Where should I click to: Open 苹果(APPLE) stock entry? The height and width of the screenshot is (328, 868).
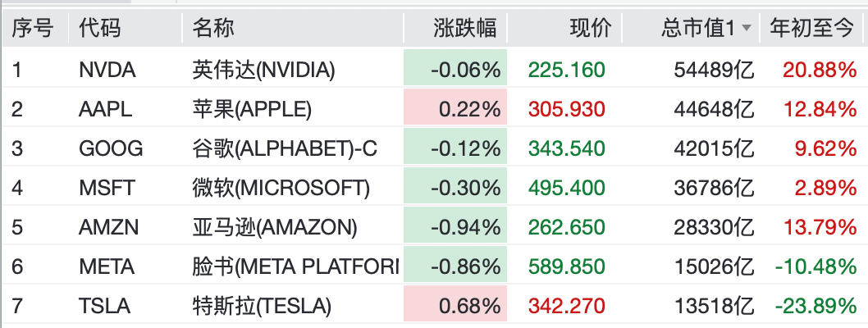tap(252, 110)
